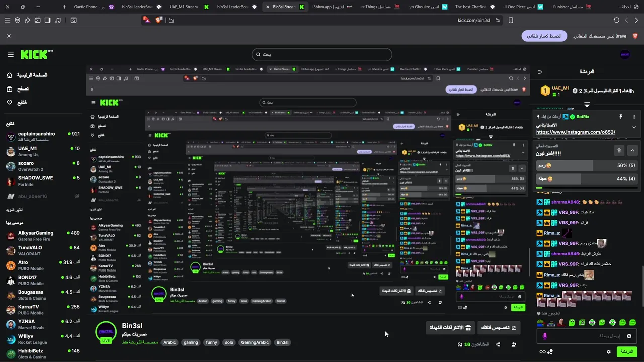Viewport: 644px width, 362px height.
Task: Open Brave main menu hamburger
Action: (7, 20)
